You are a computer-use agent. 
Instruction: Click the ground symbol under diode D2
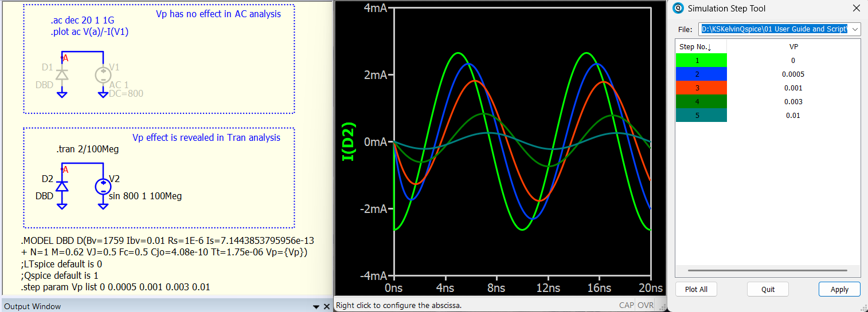62,206
